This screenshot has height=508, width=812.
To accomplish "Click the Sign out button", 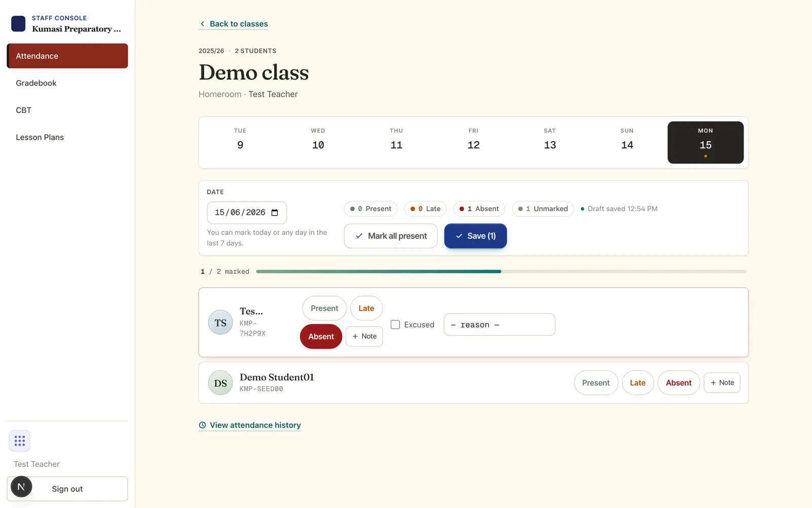I will [67, 489].
